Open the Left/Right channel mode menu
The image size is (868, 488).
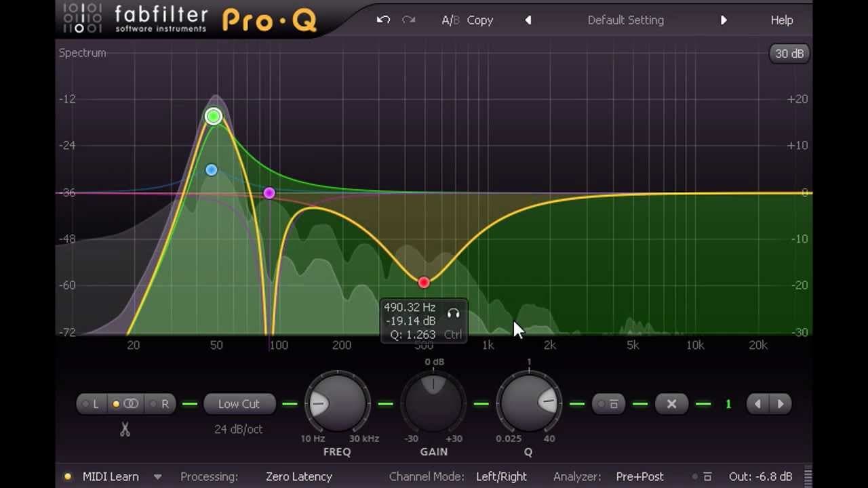coord(501,476)
